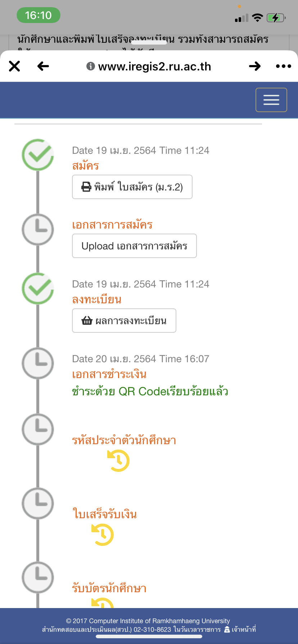Click yellow history icon under ใบเสร็จรับเงิน
The width and height of the screenshot is (298, 644).
click(x=103, y=535)
